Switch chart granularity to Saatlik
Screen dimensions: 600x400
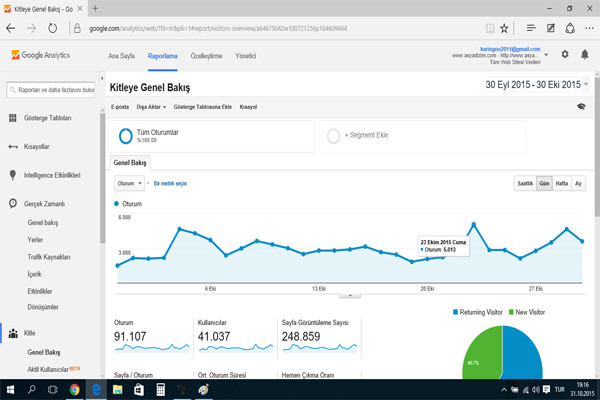point(525,183)
